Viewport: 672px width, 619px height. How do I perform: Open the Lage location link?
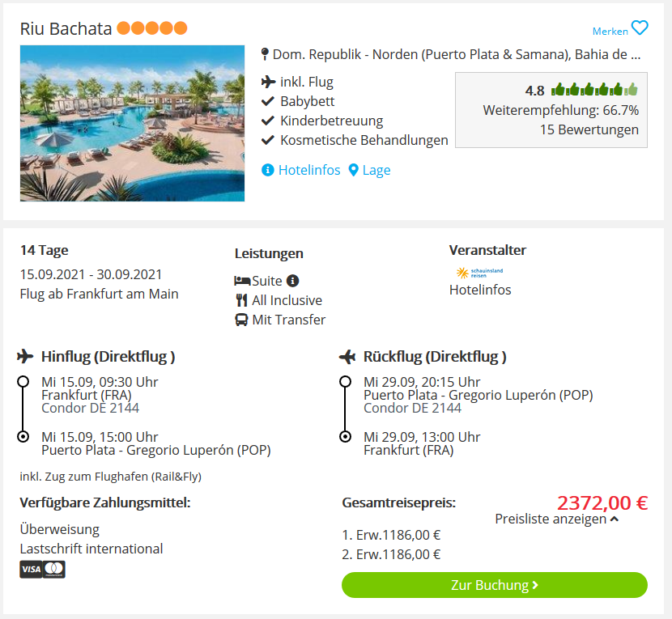pos(376,170)
